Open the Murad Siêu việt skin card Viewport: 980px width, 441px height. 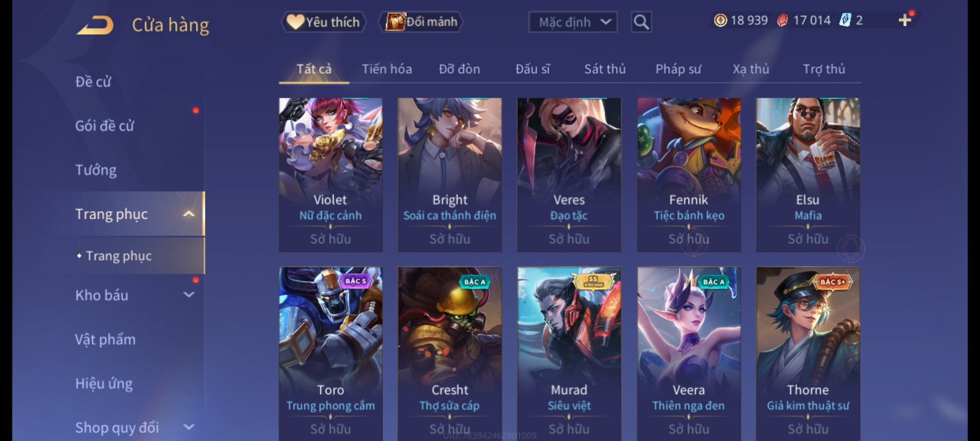569,354
